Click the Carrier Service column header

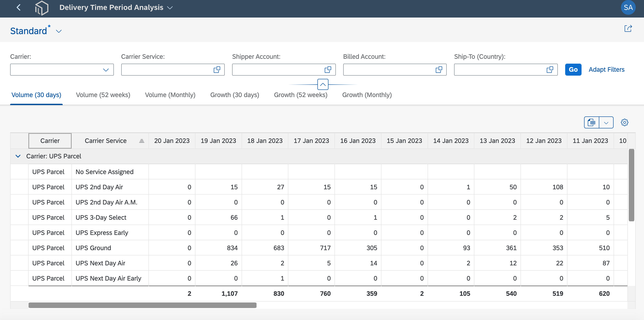pos(110,141)
